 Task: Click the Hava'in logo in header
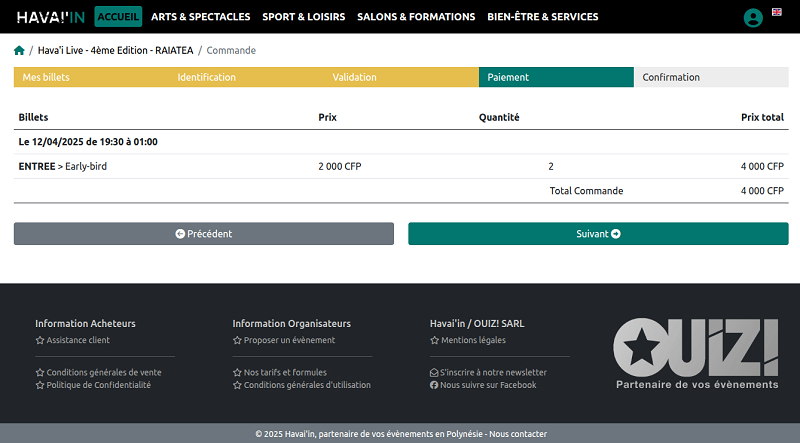coord(50,17)
